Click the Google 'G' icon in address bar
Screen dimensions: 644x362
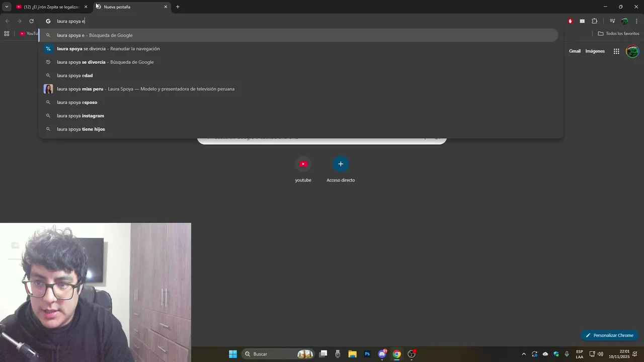click(48, 21)
